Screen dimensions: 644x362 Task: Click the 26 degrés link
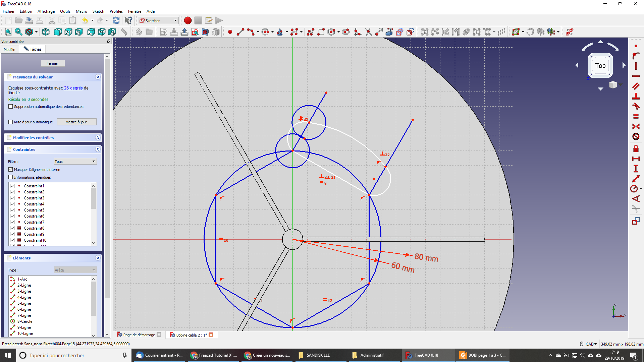pyautogui.click(x=73, y=88)
